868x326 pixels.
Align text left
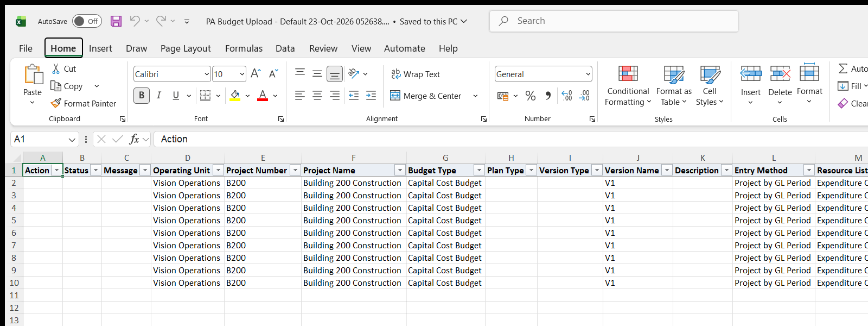pyautogui.click(x=300, y=96)
